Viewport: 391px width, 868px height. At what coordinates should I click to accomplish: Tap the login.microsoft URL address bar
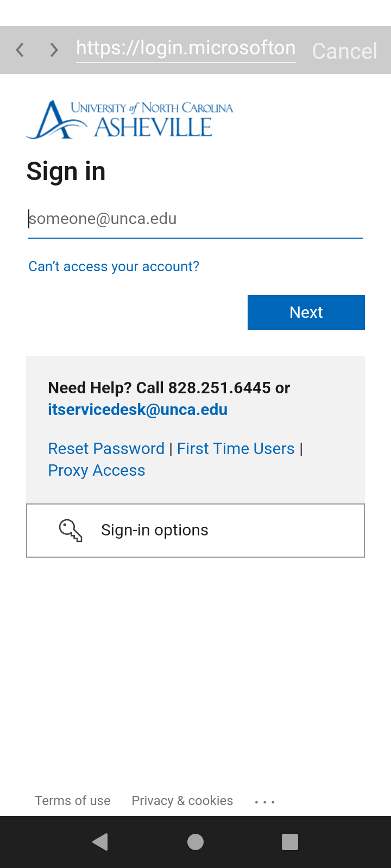pos(186,49)
